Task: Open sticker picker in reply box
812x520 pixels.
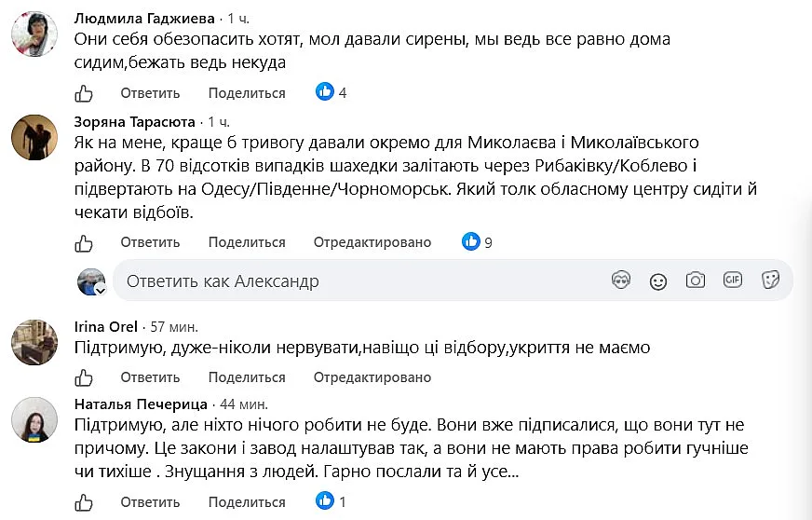Action: (x=771, y=281)
